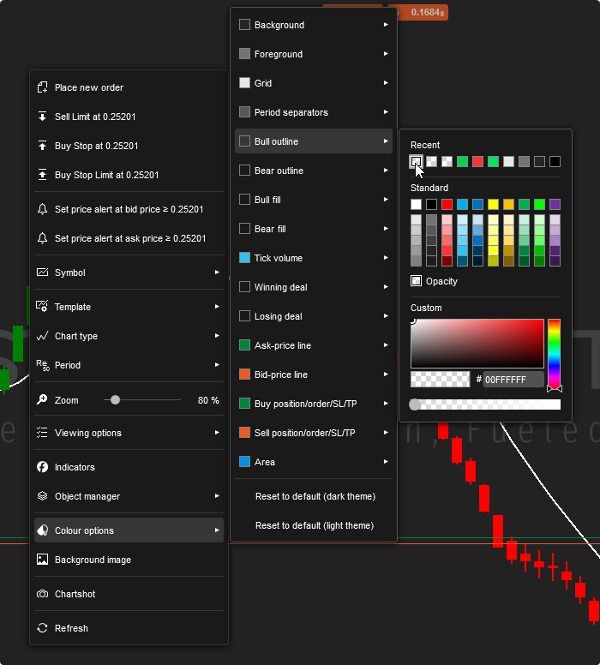This screenshot has width=600, height=665.
Task: Expand Period separators submenu arrow
Action: pyautogui.click(x=385, y=112)
